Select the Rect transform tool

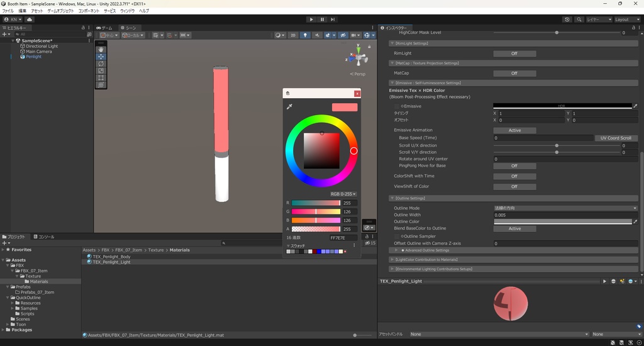pos(101,77)
